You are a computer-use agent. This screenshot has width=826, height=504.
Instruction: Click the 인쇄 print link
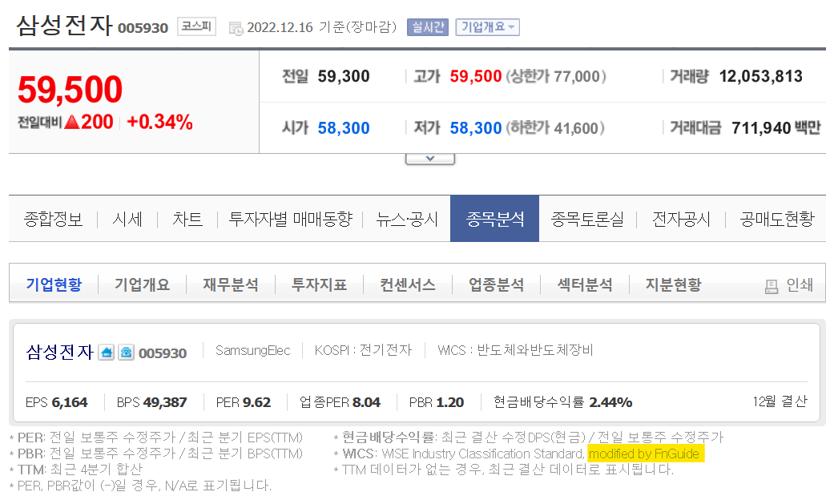pos(799,285)
